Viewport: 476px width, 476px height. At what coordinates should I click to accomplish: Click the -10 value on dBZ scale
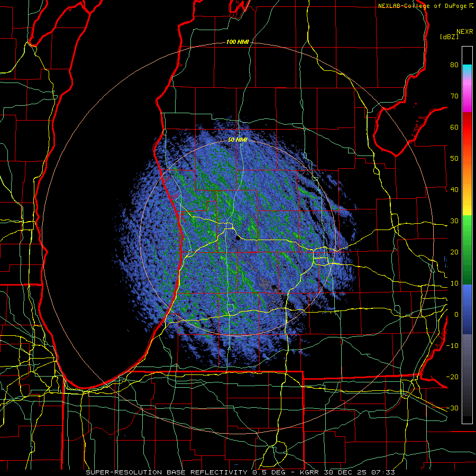(452, 346)
